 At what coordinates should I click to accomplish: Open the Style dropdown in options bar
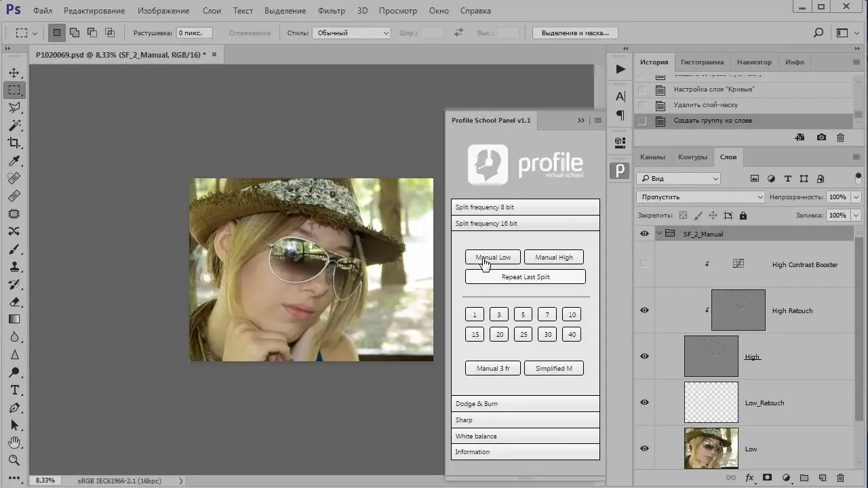pyautogui.click(x=351, y=33)
